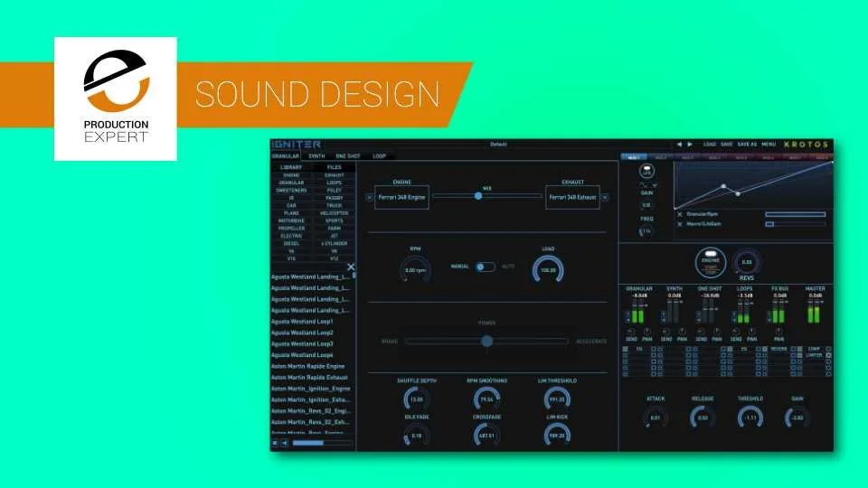Click the Crossfade knob
868x488 pixels.
point(486,435)
